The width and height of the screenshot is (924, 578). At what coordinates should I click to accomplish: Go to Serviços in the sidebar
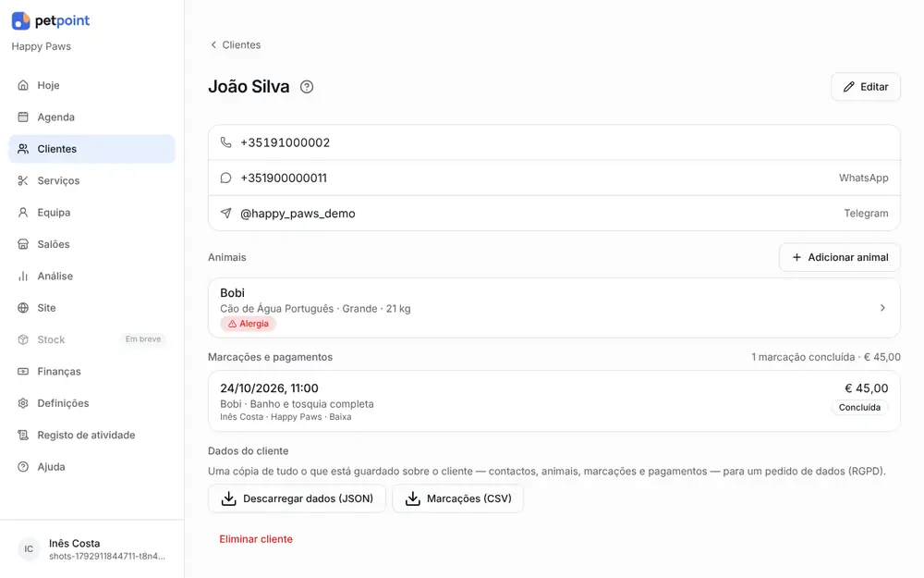[91, 180]
